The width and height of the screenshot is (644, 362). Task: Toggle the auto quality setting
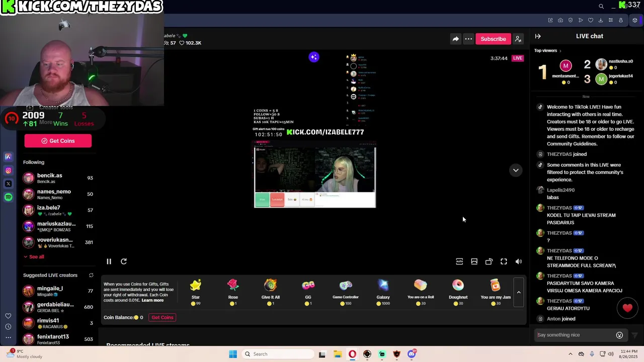pos(459,261)
